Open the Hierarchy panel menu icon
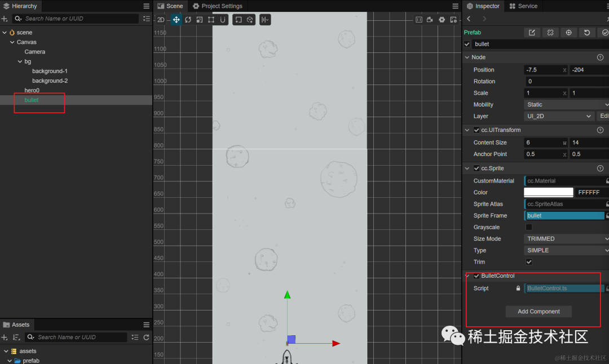Viewport: 609px width, 364px height. (147, 6)
